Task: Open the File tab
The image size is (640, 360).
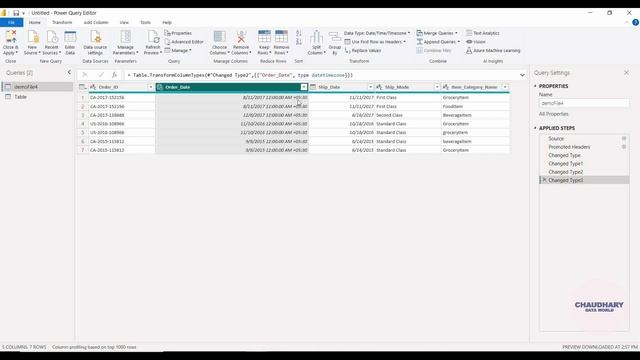Action: tap(11, 22)
